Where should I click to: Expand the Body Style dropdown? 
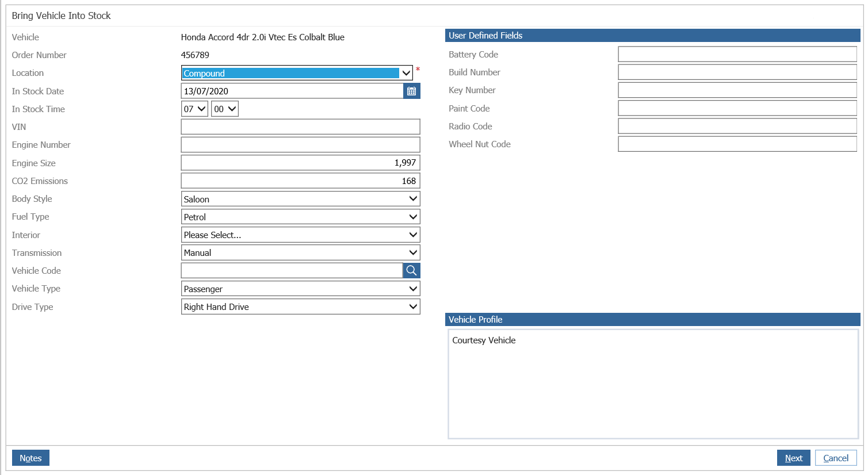[x=300, y=199]
